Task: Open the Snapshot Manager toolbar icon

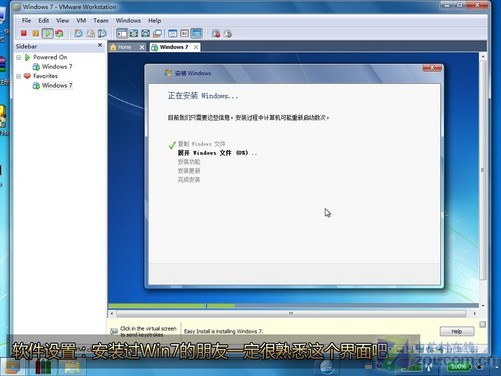Action: click(102, 33)
